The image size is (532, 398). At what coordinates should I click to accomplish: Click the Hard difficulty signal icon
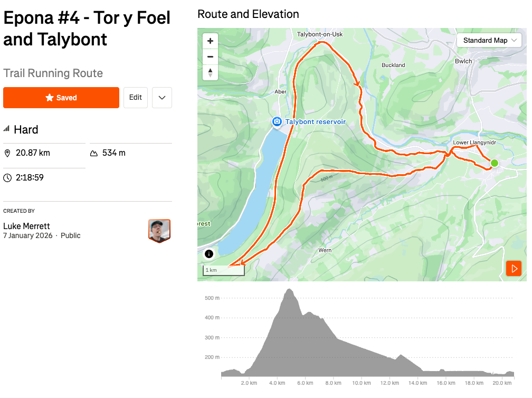7,129
